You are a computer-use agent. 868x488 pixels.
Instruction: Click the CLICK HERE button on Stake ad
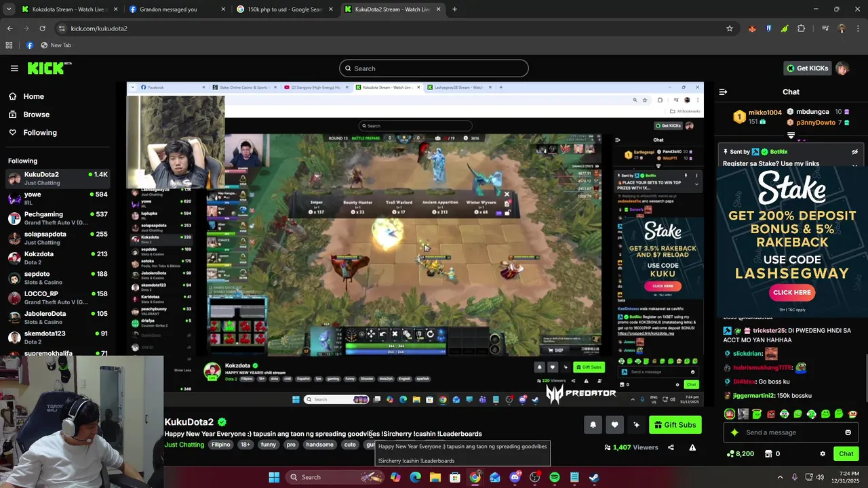pyautogui.click(x=792, y=293)
